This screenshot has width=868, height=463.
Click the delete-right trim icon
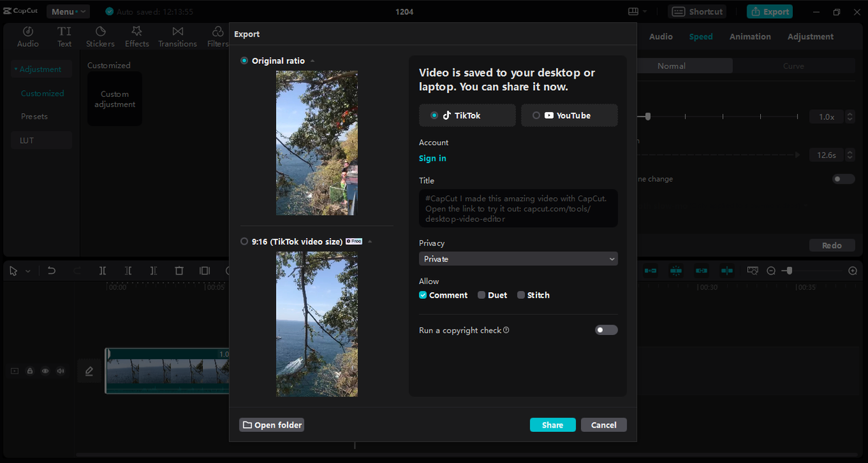click(154, 270)
